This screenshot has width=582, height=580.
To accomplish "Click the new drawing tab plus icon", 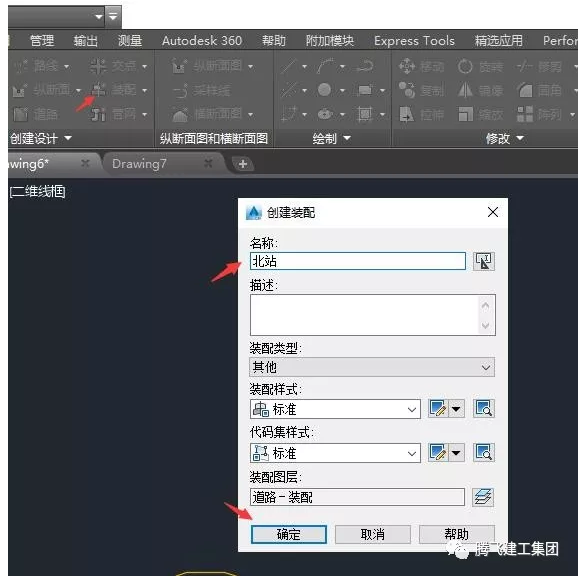I will coord(243,164).
